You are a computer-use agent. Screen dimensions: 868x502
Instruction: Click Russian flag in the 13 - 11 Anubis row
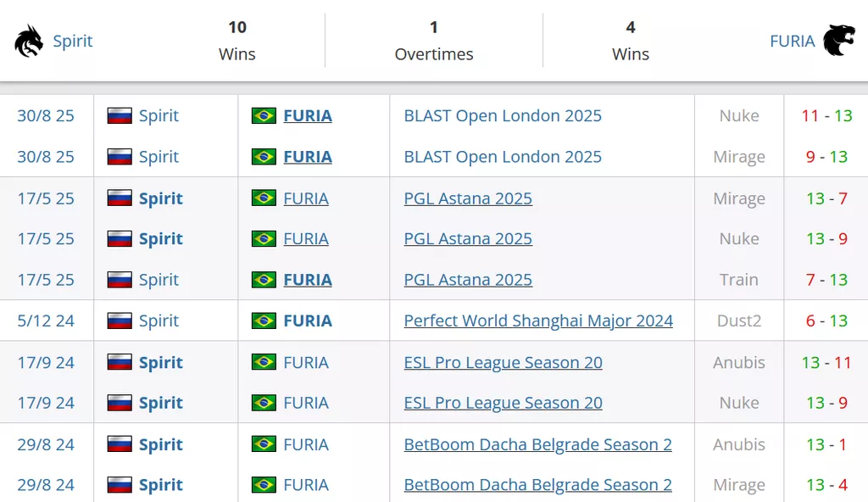(120, 363)
